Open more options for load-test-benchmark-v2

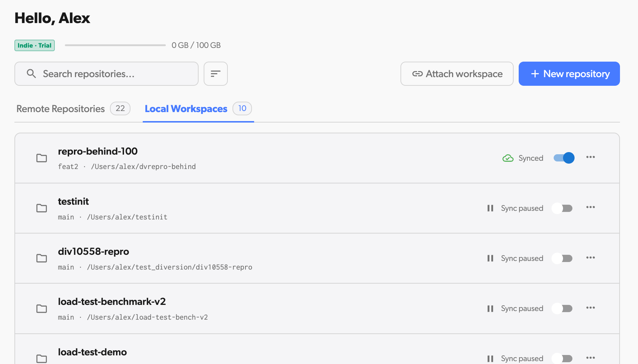coord(590,308)
